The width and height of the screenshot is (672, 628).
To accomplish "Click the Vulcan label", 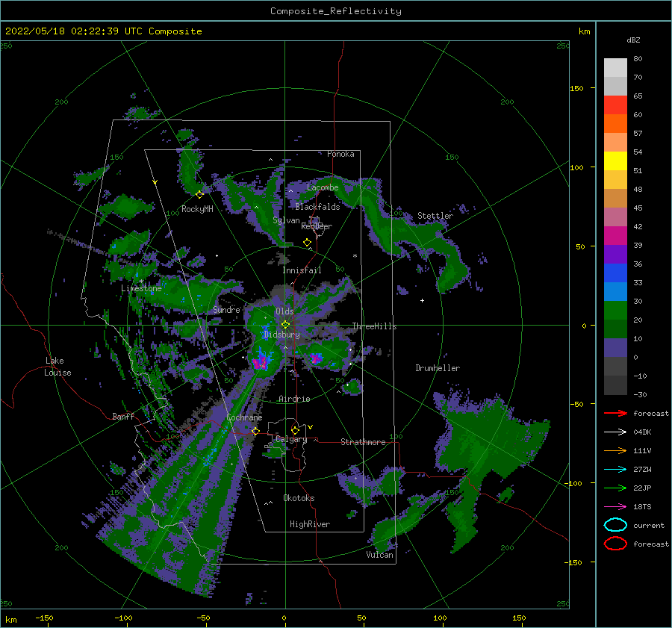I will click(x=379, y=555).
